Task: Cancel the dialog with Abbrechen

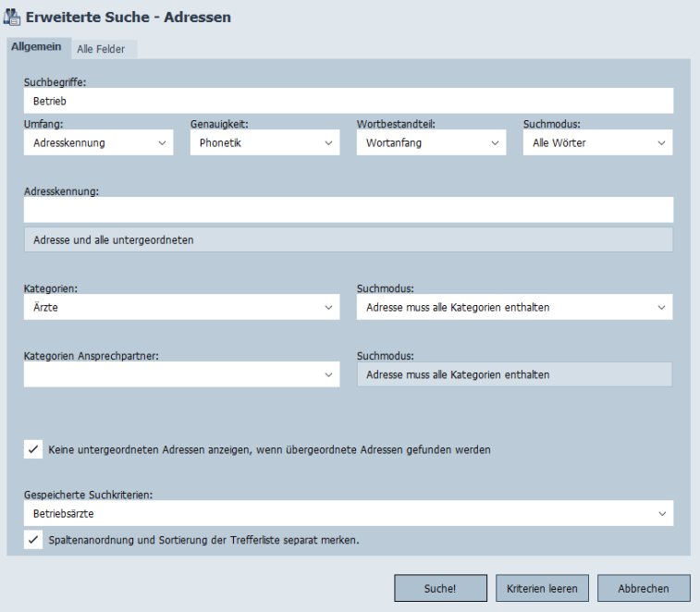Action: click(644, 588)
